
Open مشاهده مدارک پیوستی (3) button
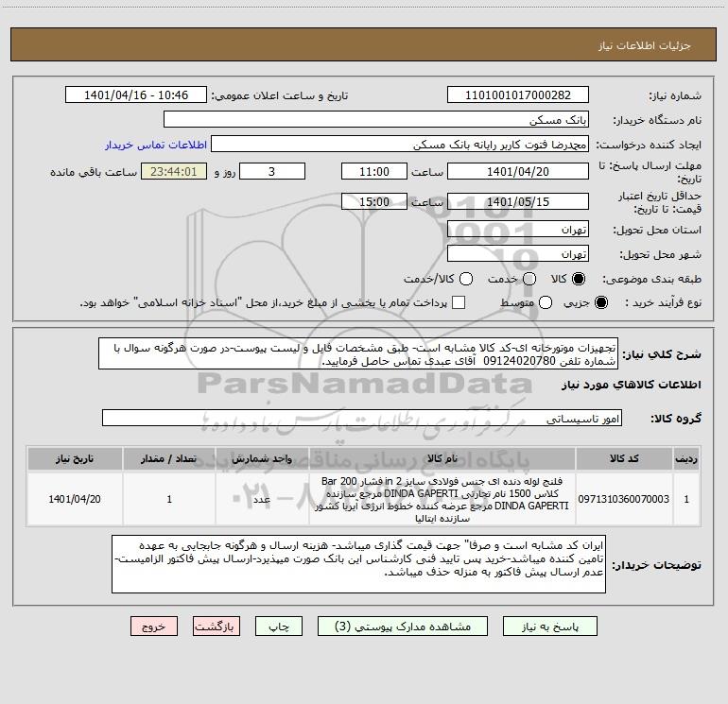403,627
